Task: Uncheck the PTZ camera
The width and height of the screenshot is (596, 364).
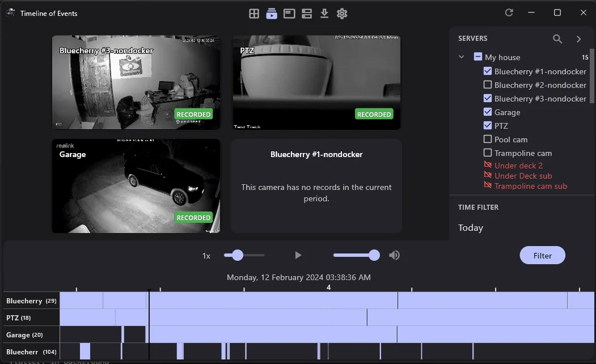Action: click(x=488, y=125)
